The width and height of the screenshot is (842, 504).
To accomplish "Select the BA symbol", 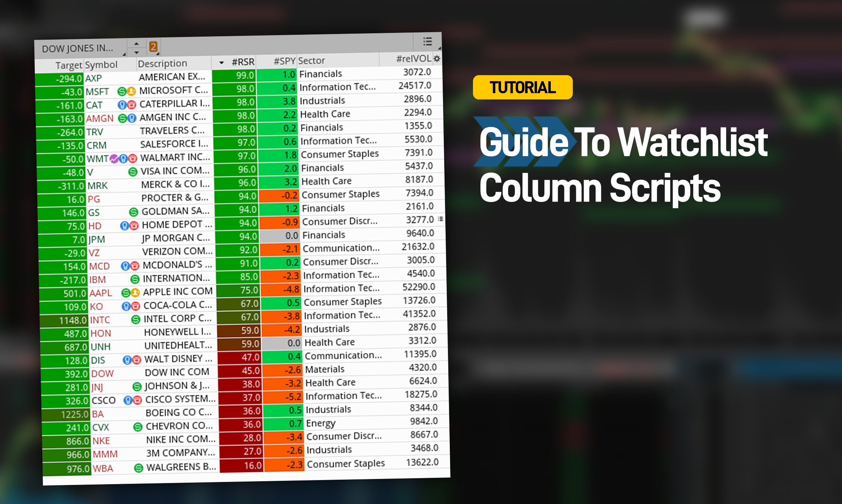I will tap(98, 414).
